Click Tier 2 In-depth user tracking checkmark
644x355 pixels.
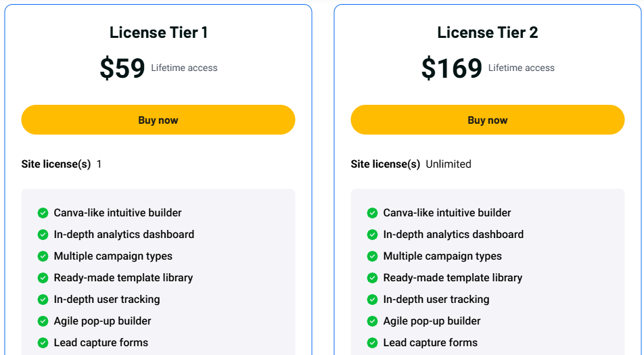click(x=372, y=300)
